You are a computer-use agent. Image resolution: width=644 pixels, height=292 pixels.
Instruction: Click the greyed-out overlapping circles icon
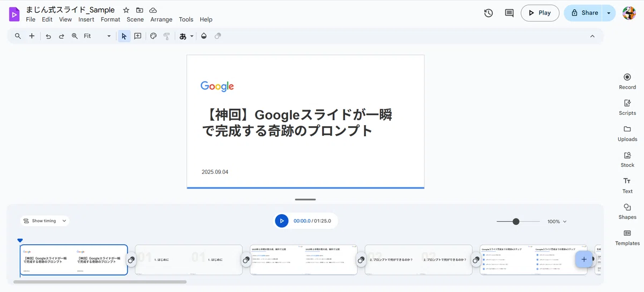217,36
